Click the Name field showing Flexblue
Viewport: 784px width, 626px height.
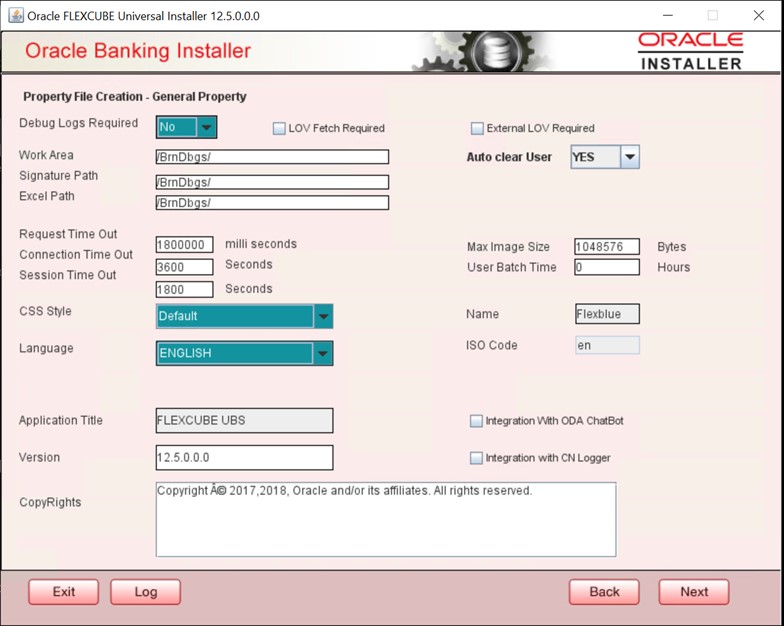[x=607, y=314]
